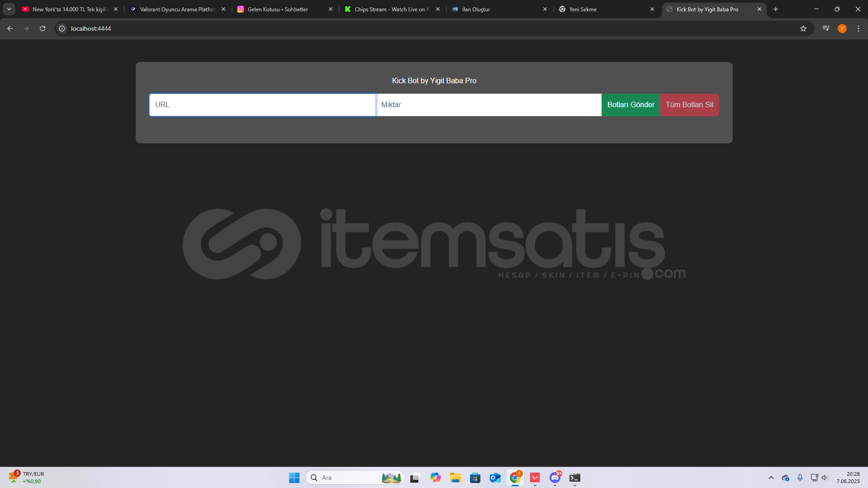Open the Windows Start menu
The width and height of the screenshot is (868, 488).
(294, 478)
